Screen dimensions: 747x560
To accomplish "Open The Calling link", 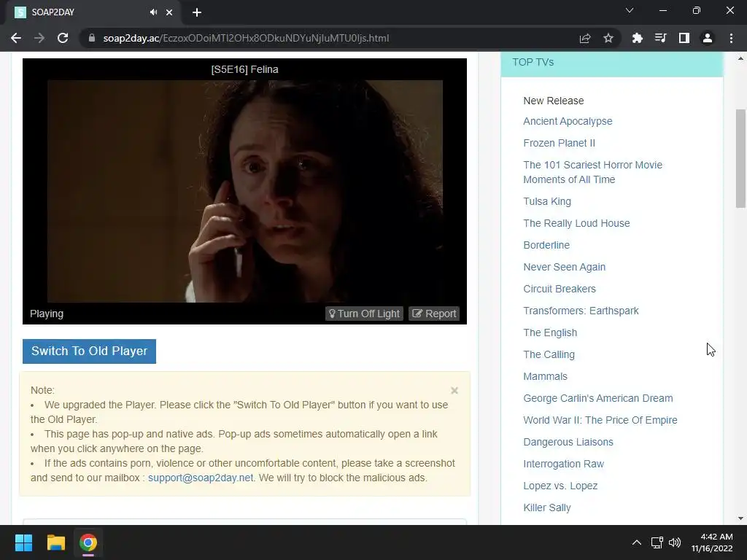I will [x=549, y=354].
